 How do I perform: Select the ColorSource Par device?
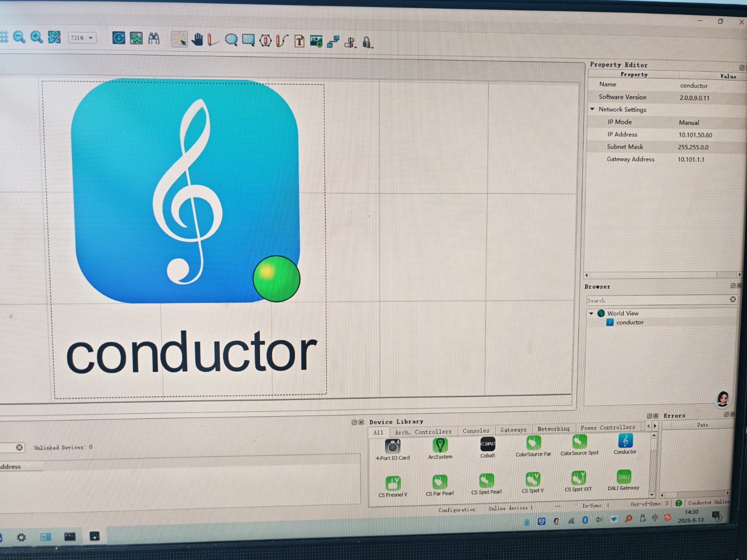pyautogui.click(x=533, y=446)
